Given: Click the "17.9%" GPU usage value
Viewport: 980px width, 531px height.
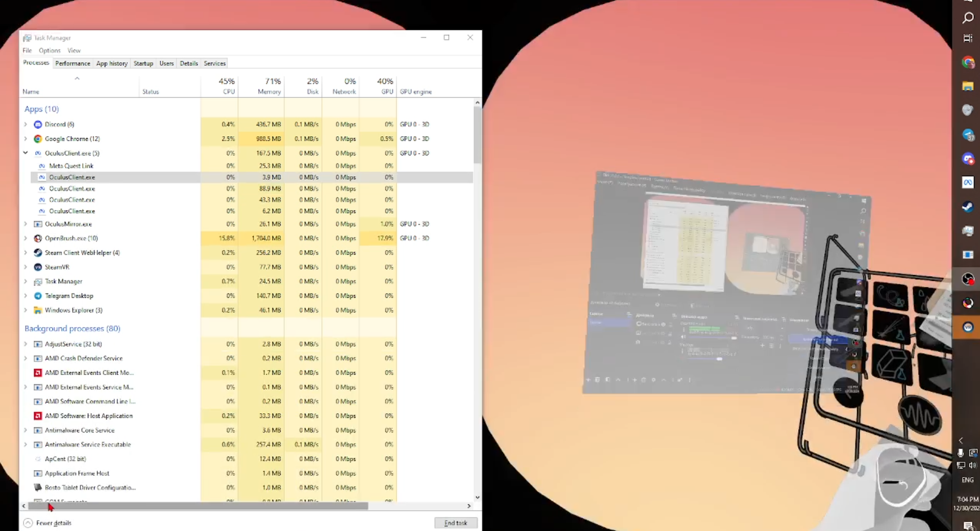Looking at the screenshot, I should click(x=385, y=238).
